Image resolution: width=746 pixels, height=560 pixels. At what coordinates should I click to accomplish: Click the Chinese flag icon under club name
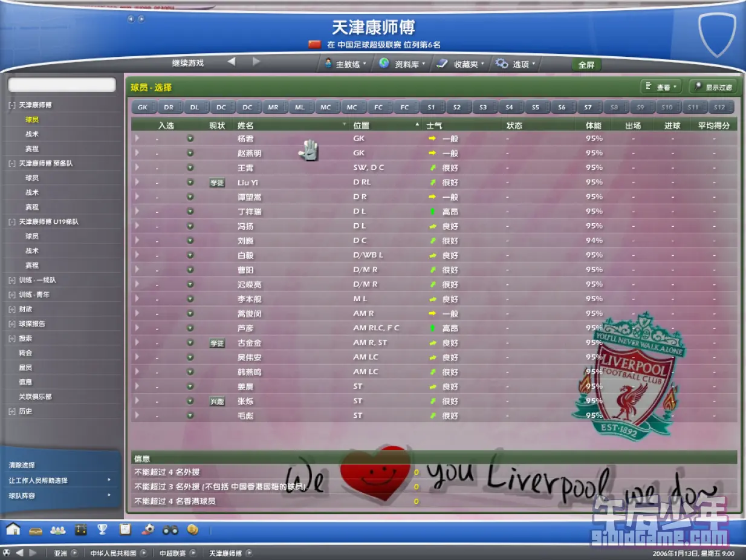point(314,44)
